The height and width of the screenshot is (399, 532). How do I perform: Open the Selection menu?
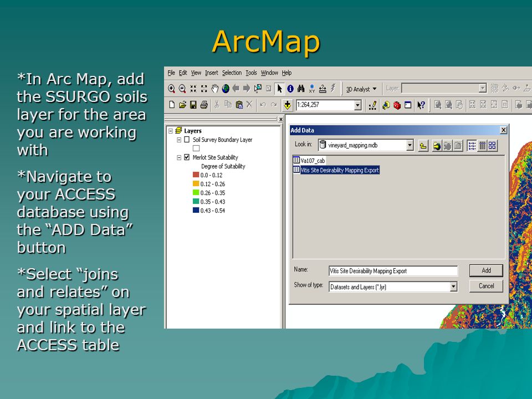coord(232,73)
